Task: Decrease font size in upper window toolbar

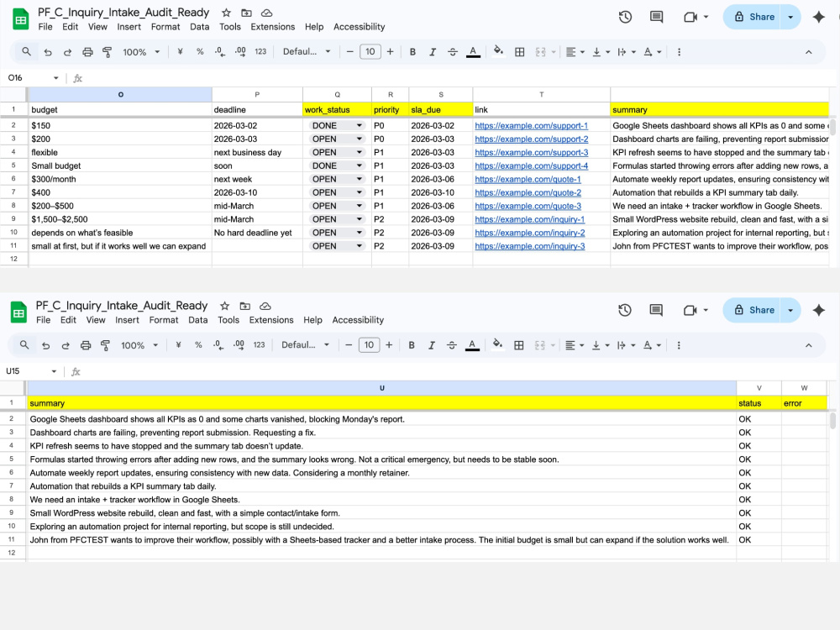Action: coord(349,52)
